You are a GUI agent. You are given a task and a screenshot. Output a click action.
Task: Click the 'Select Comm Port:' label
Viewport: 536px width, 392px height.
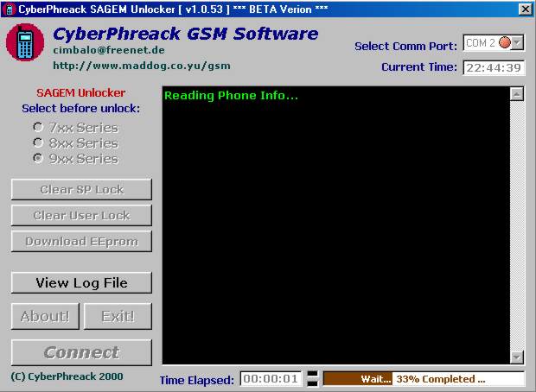(405, 46)
